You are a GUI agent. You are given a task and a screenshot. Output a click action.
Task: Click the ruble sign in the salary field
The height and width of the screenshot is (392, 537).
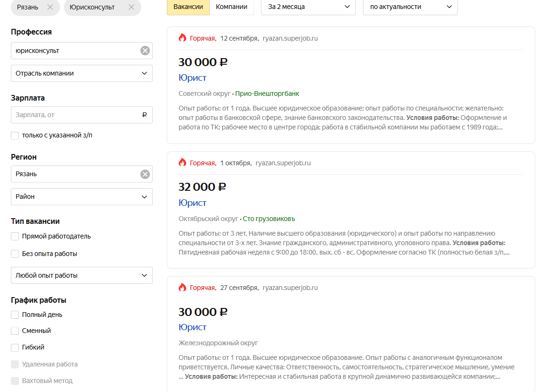(x=145, y=115)
